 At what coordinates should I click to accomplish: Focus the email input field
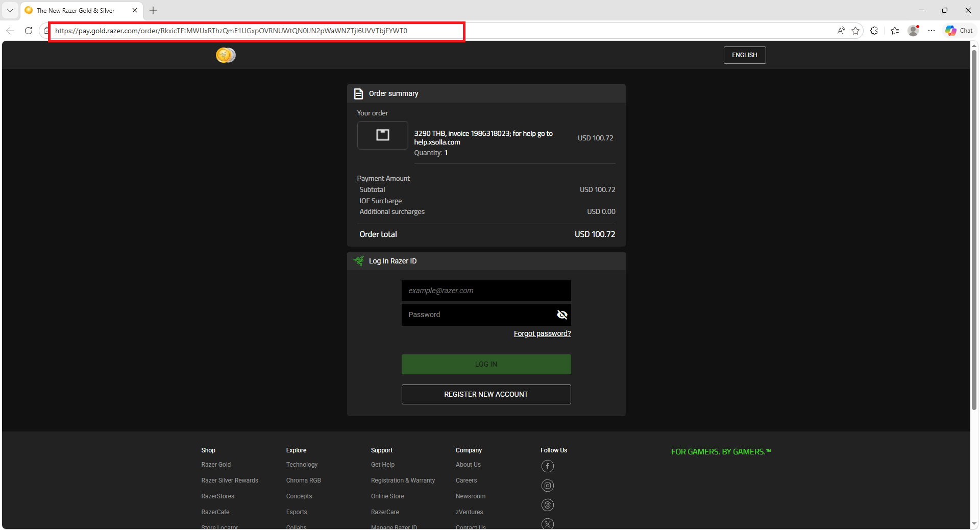point(486,291)
